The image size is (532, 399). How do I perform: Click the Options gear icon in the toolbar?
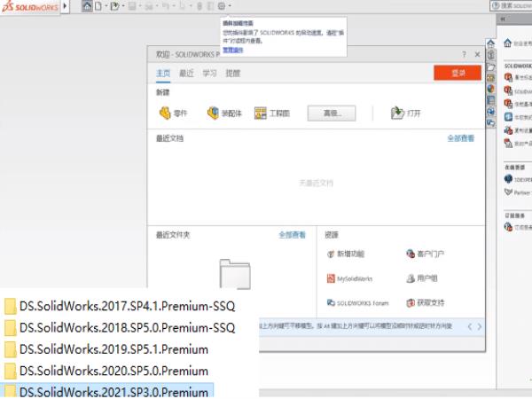[x=222, y=6]
